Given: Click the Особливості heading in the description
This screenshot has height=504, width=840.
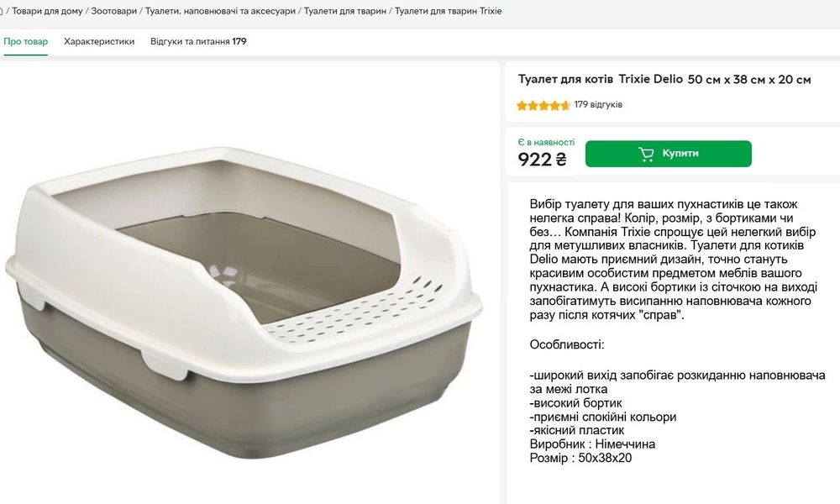Looking at the screenshot, I should tap(567, 344).
